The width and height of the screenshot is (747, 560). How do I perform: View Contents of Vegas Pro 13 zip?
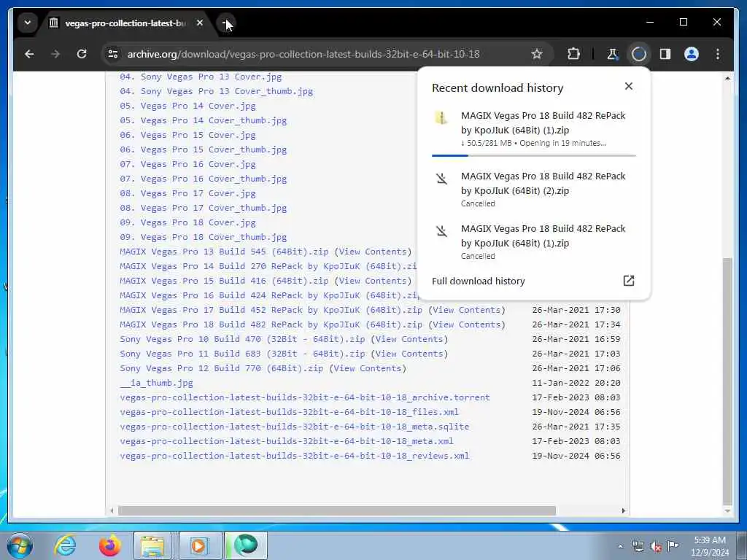[373, 252]
